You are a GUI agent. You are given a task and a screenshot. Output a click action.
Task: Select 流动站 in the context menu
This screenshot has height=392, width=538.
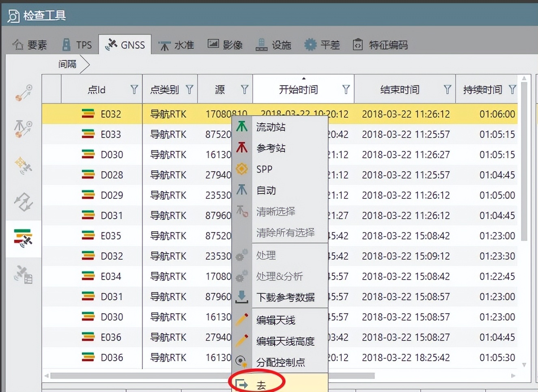point(280,127)
